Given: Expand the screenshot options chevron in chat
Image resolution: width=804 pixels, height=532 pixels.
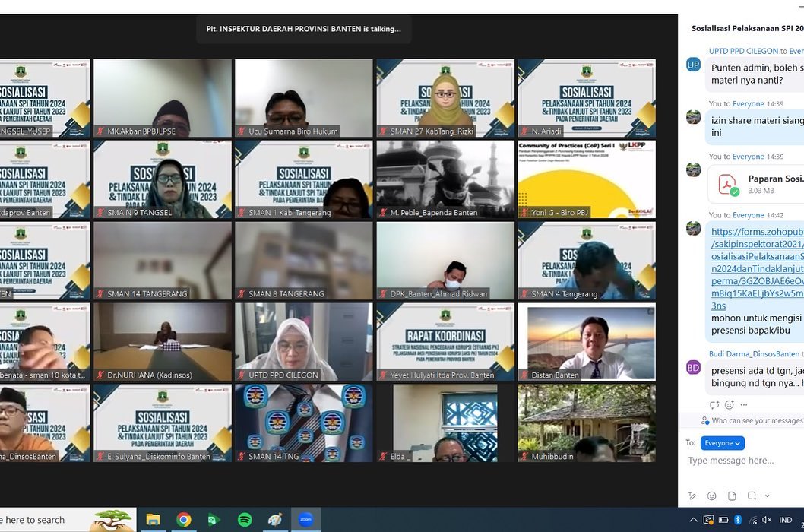Looking at the screenshot, I should (x=767, y=496).
